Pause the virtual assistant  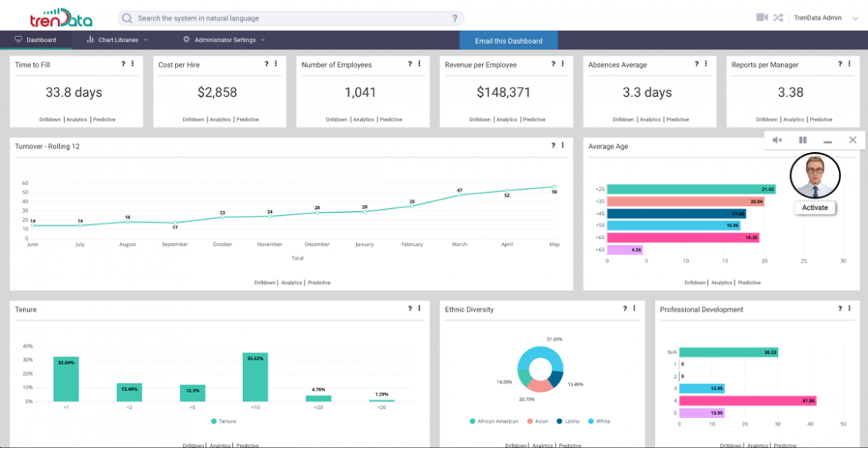pos(803,141)
